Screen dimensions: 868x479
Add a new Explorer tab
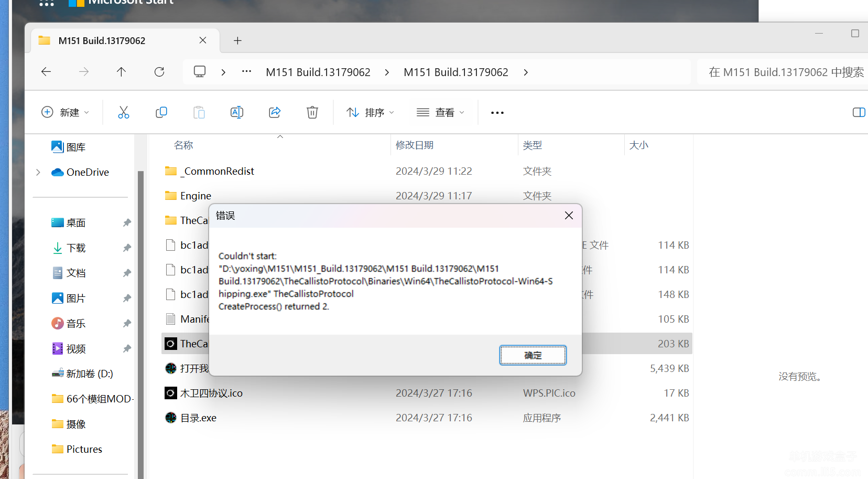click(x=237, y=41)
